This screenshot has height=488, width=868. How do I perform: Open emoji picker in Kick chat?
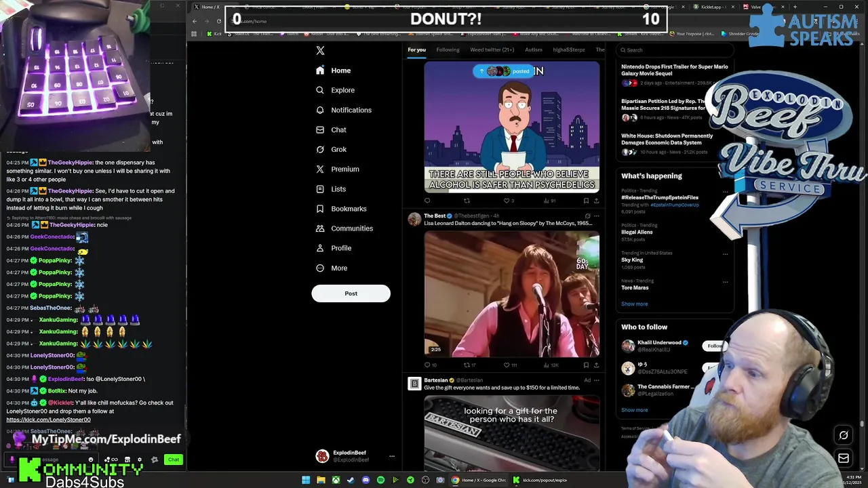click(91, 460)
